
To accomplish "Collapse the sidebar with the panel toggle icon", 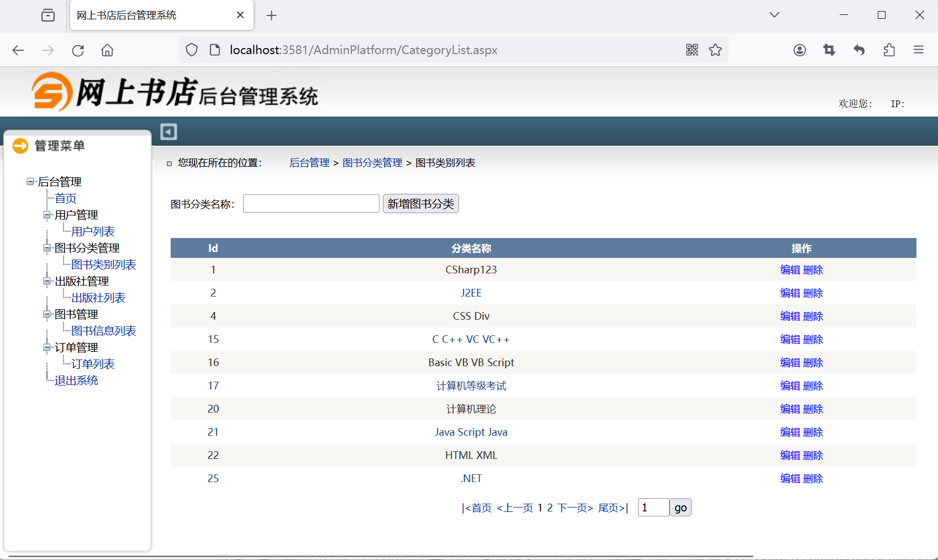I will [x=168, y=131].
